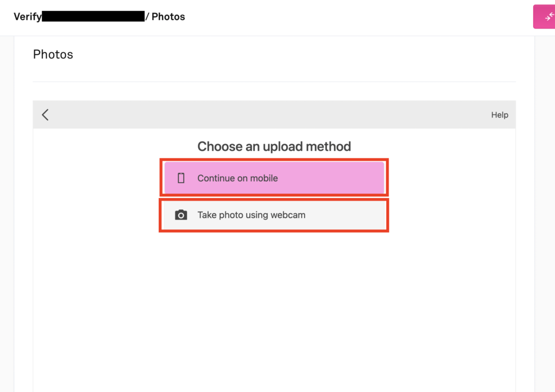Click the smartphone icon on mobile option
Image resolution: width=555 pixels, height=392 pixels.
pyautogui.click(x=181, y=178)
